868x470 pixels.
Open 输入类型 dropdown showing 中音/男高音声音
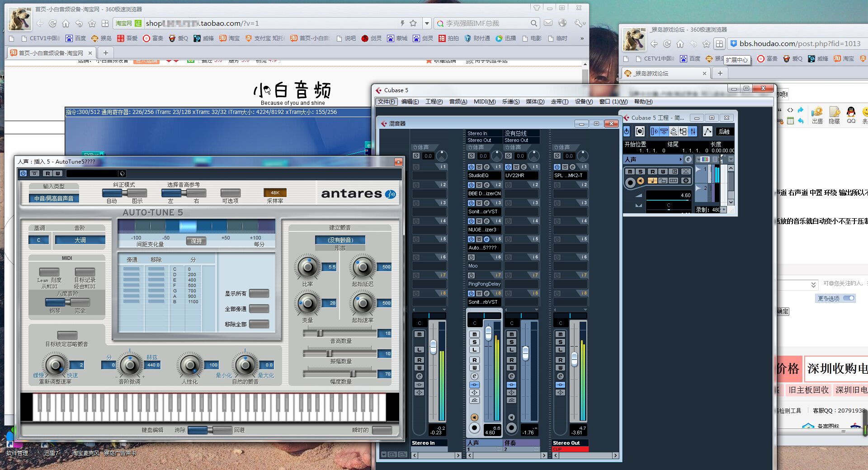pyautogui.click(x=54, y=198)
